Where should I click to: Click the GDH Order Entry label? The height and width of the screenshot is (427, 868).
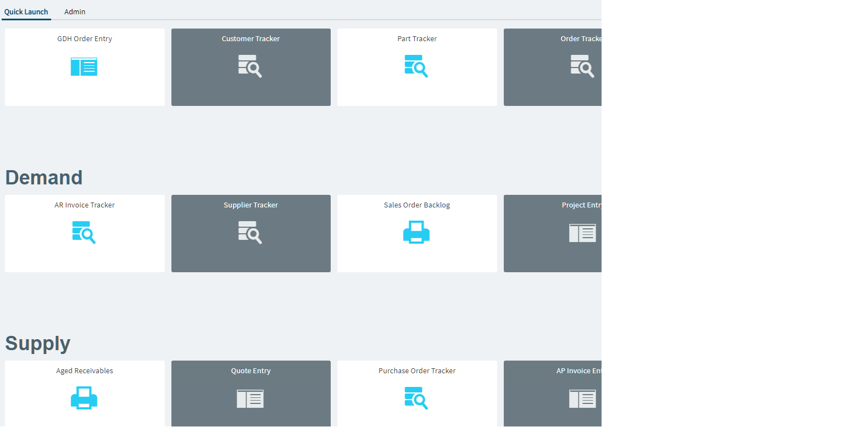[x=85, y=39]
